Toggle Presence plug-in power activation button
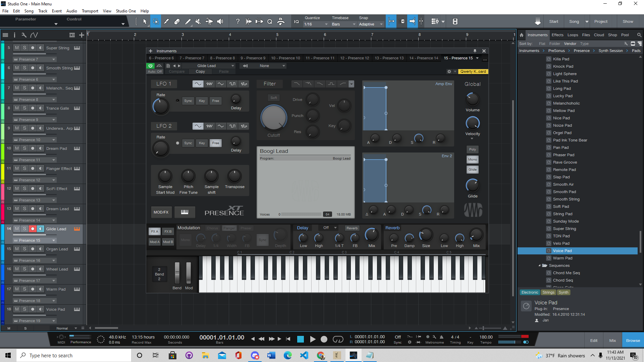 pos(151,66)
